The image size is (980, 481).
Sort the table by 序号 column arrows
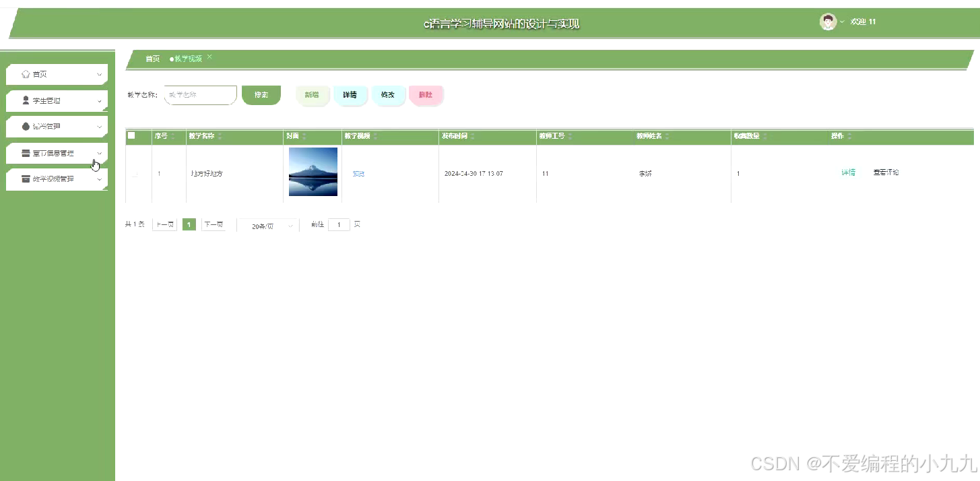(172, 137)
